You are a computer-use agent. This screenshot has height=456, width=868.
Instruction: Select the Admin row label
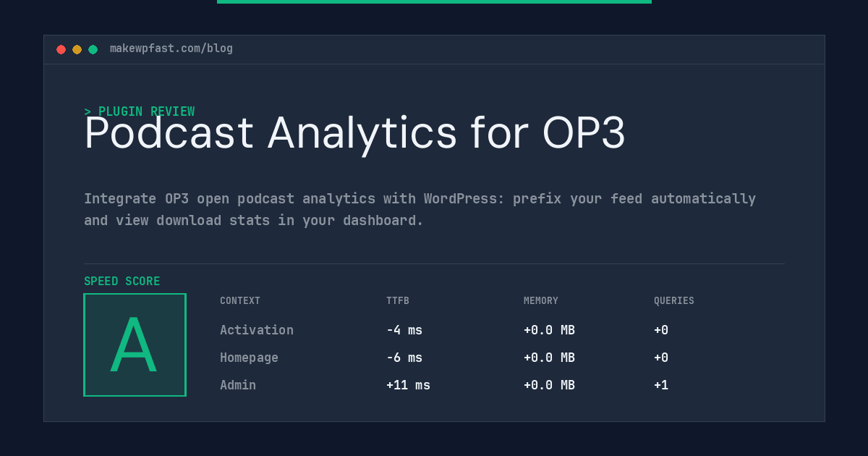[238, 385]
